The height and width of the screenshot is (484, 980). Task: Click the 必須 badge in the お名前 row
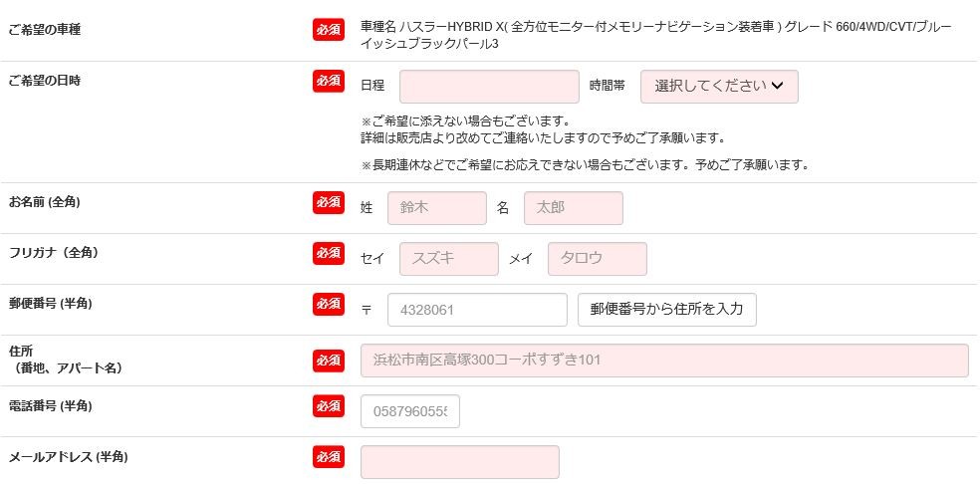point(329,202)
